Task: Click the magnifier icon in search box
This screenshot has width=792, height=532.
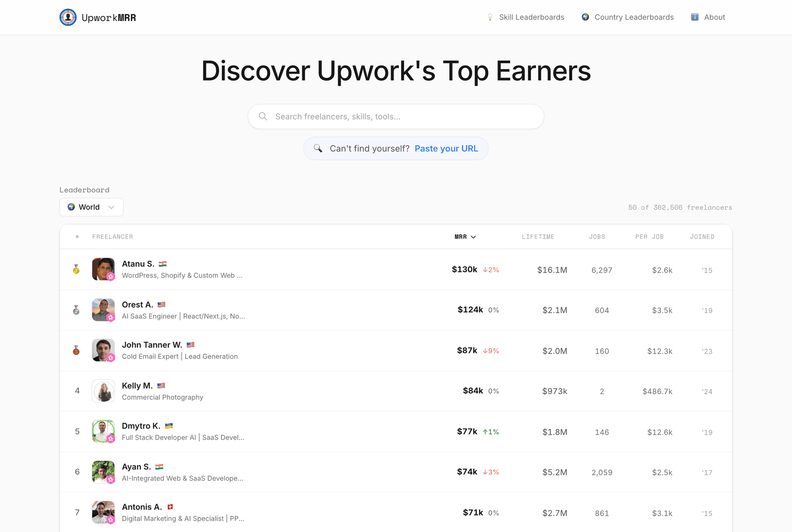Action: click(263, 116)
